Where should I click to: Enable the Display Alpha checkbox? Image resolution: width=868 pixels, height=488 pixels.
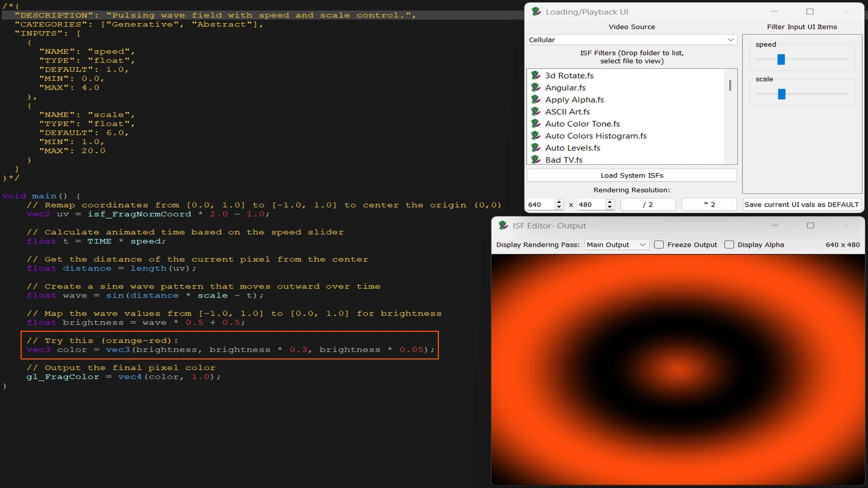[729, 245]
